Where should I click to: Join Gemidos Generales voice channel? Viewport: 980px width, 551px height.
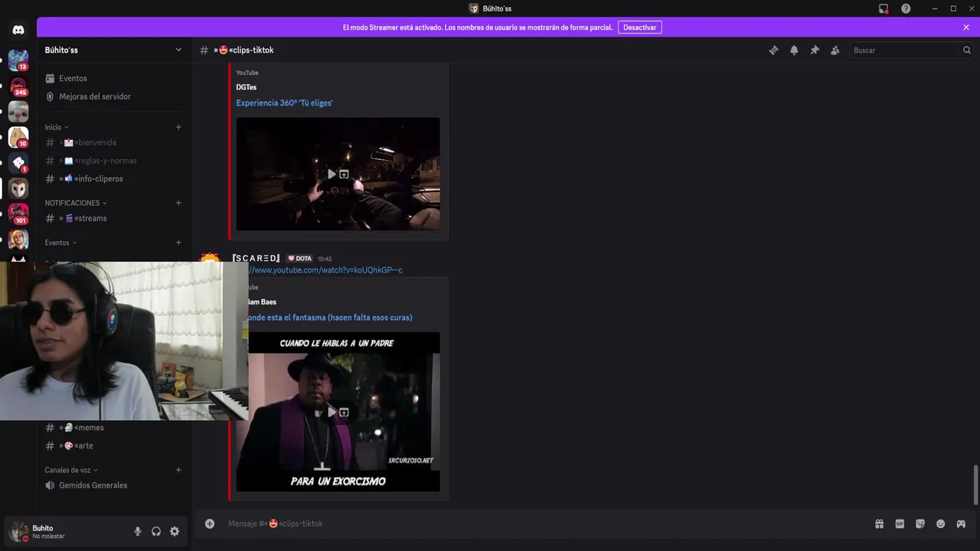tap(113, 485)
